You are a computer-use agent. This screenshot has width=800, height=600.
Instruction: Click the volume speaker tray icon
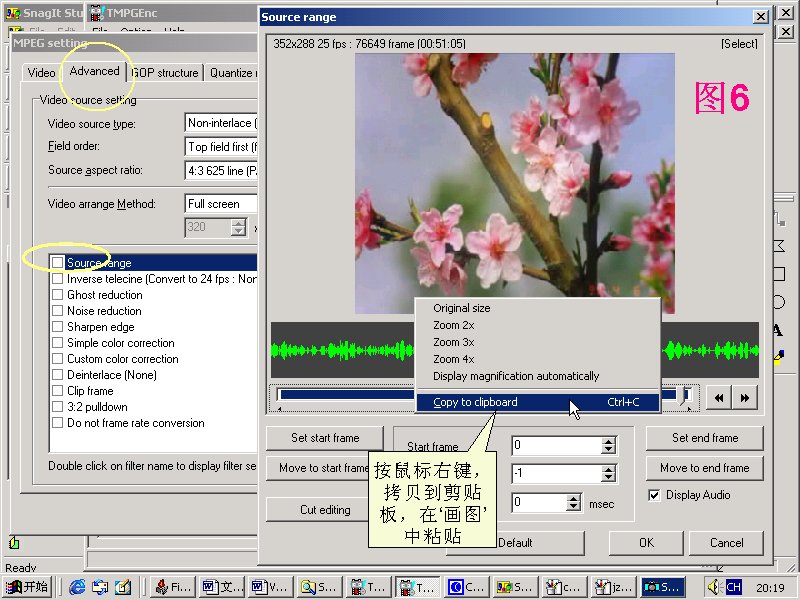[714, 587]
